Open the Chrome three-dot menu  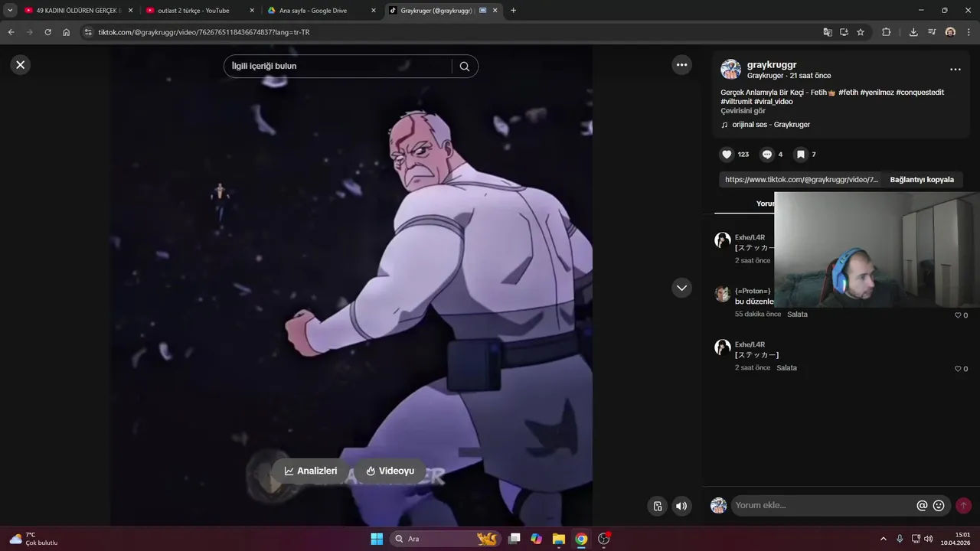(969, 32)
